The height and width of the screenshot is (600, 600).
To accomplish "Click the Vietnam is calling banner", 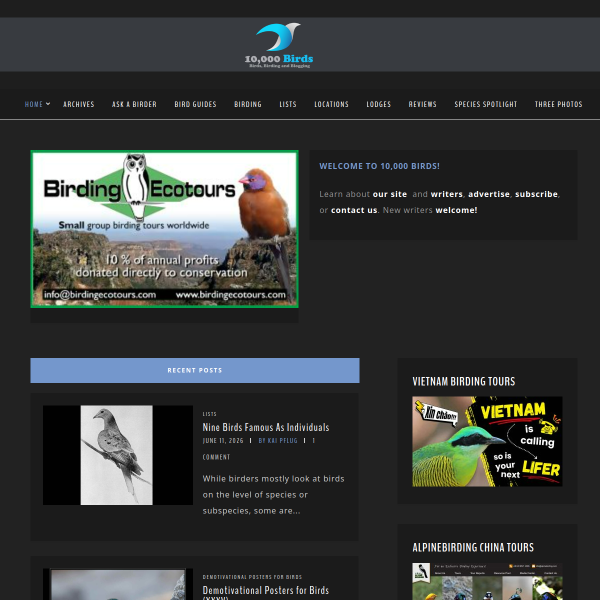I will tap(487, 442).
